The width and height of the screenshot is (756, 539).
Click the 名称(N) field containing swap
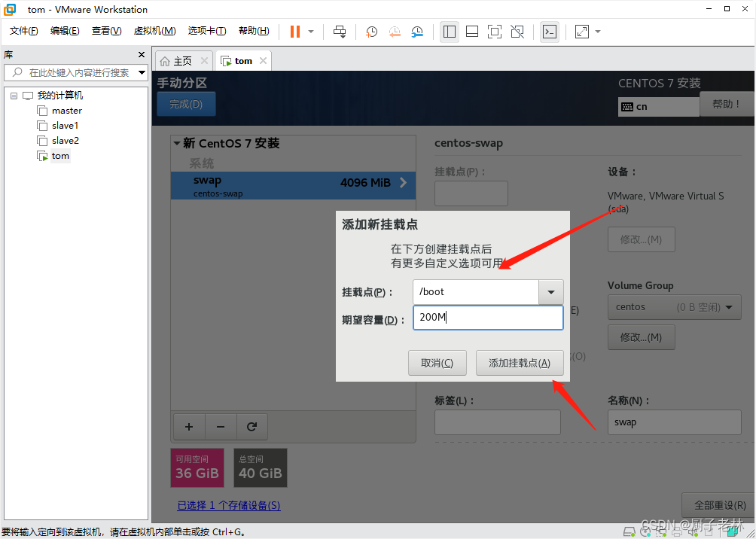[675, 422]
